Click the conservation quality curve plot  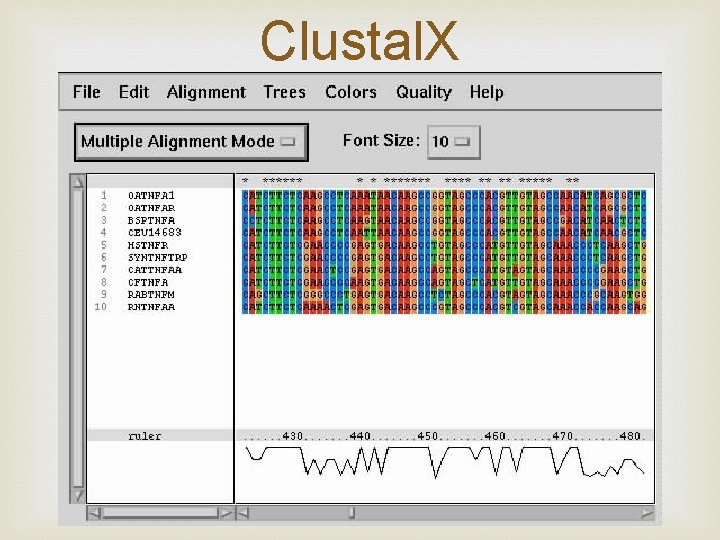[444, 461]
